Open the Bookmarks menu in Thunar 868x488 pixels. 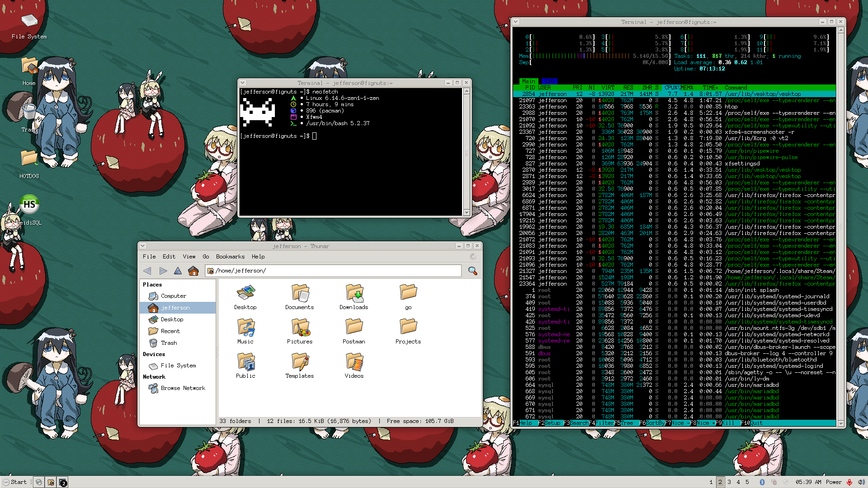[x=230, y=257]
